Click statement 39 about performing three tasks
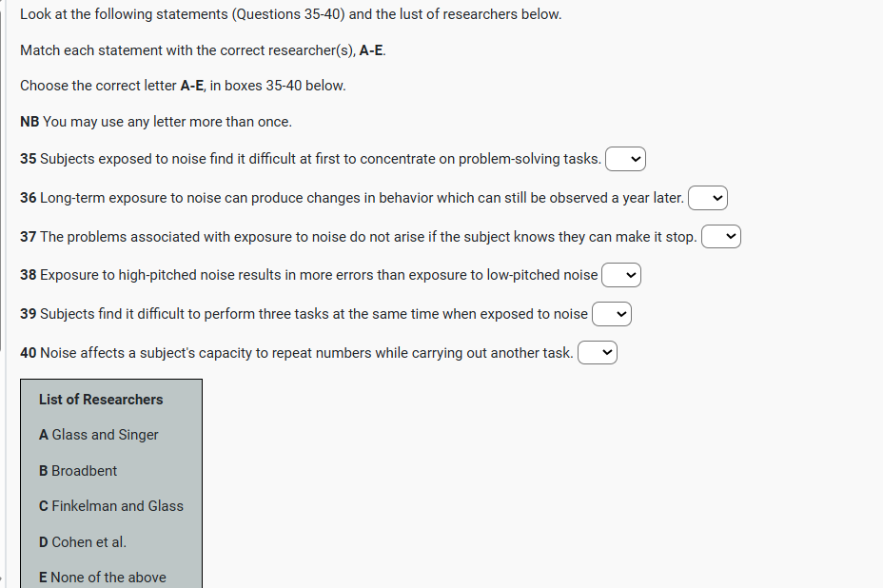883x588 pixels. tap(304, 314)
